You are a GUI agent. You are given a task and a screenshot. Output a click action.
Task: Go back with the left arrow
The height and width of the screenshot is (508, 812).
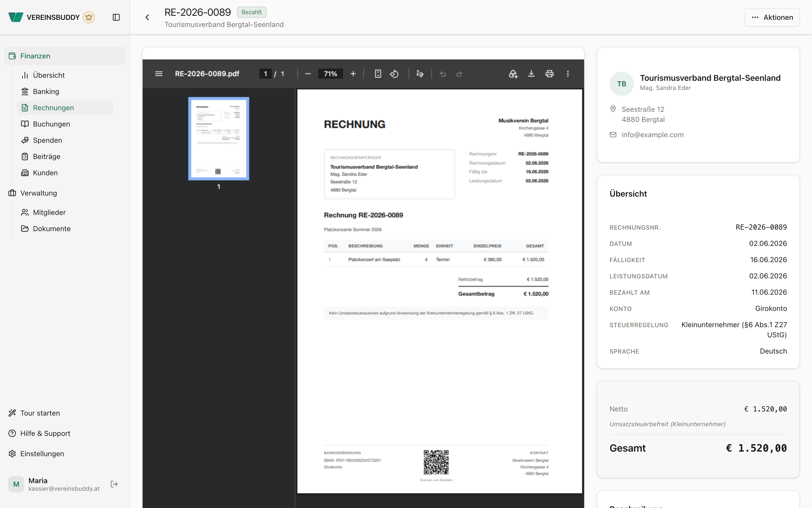pyautogui.click(x=147, y=17)
